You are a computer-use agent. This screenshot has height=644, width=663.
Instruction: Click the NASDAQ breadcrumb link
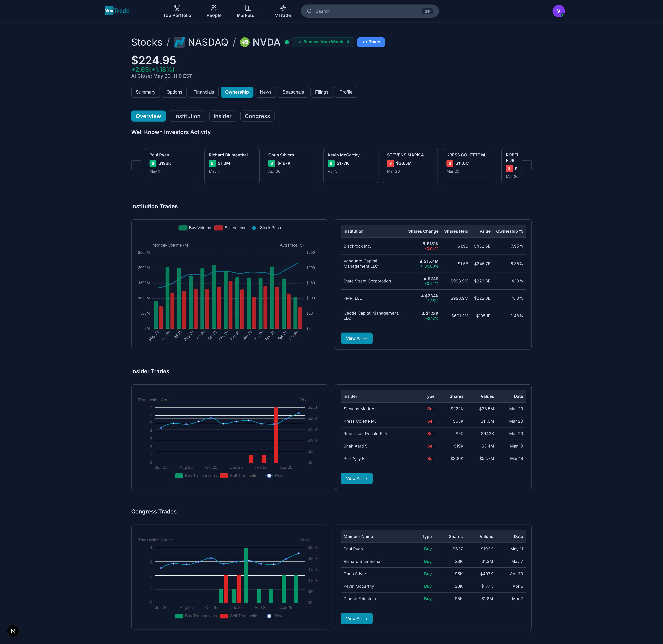(x=208, y=42)
